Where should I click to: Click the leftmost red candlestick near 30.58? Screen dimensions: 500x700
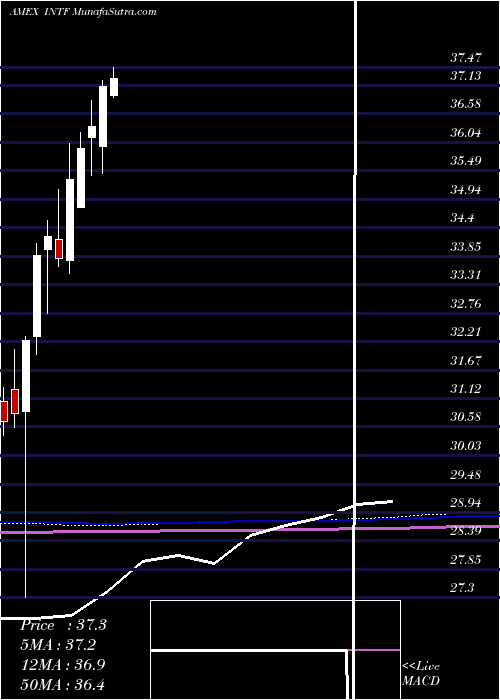point(4,412)
